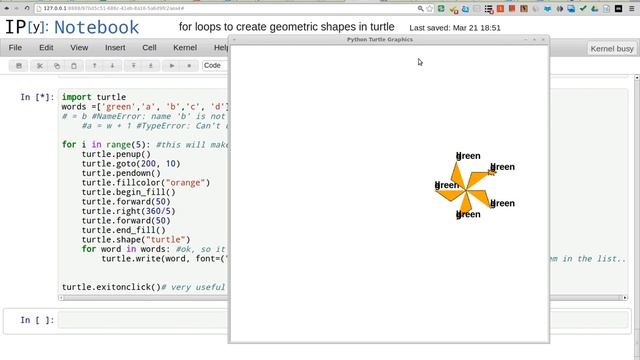Click the magnifier icon in the address bar
Screen dimensions: 640x360
420,8
